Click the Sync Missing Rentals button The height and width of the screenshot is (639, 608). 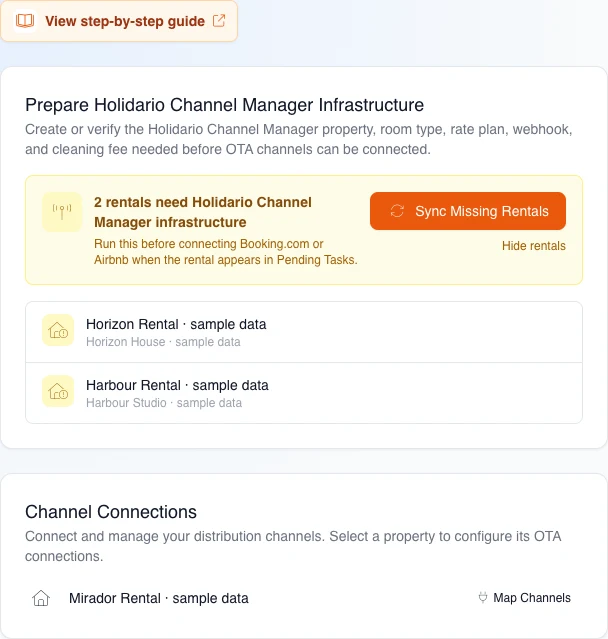coord(468,211)
